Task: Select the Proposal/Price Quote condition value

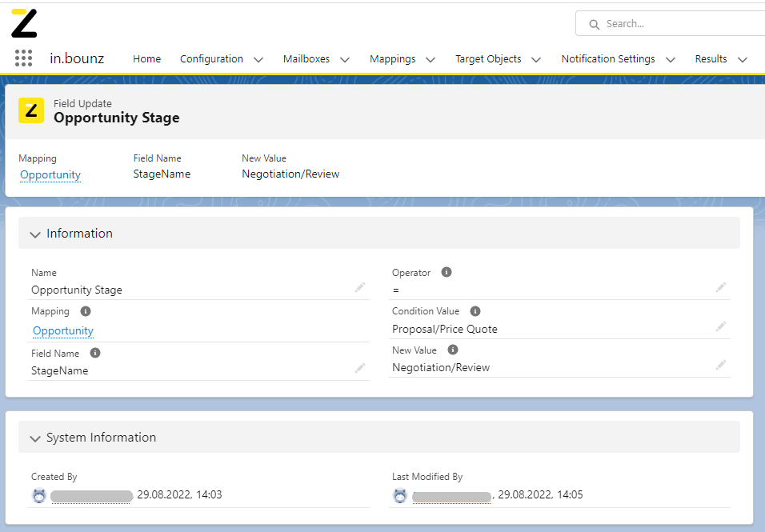Action: (445, 329)
